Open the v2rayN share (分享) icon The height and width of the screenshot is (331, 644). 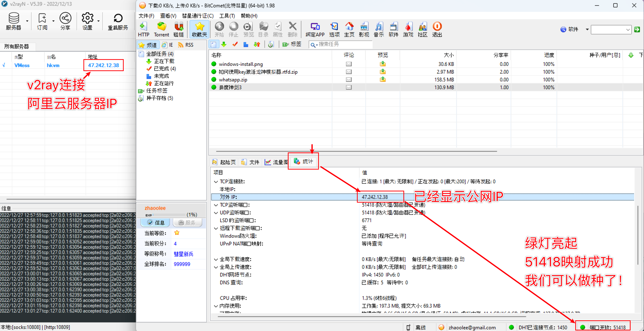pyautogui.click(x=65, y=18)
